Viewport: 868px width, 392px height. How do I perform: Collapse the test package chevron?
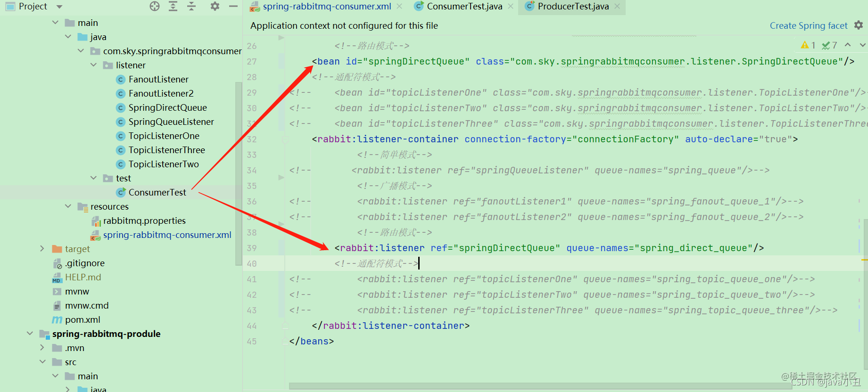[93, 178]
